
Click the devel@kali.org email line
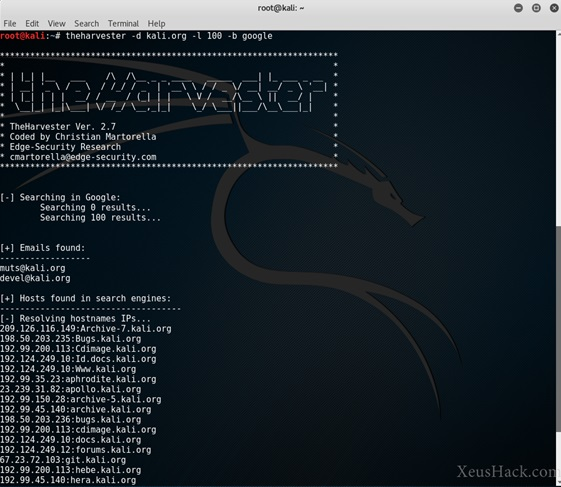pos(35,278)
